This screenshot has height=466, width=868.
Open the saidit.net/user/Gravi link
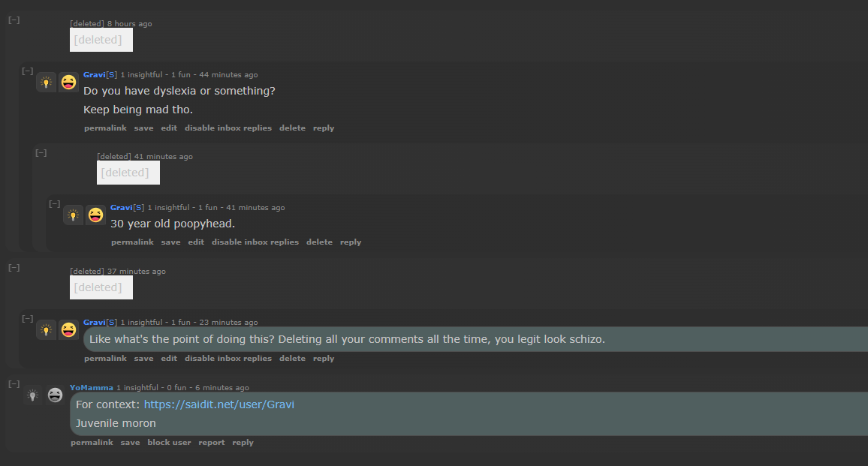tap(219, 404)
